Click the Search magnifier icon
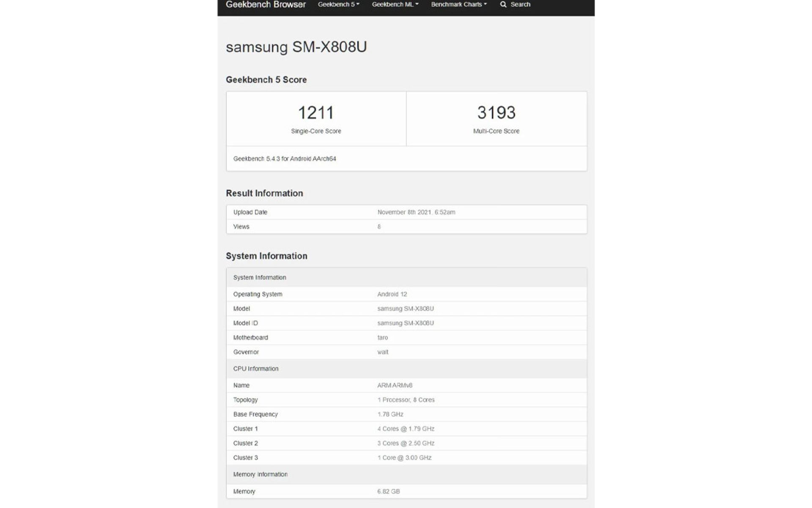812x508 pixels. 503,5
